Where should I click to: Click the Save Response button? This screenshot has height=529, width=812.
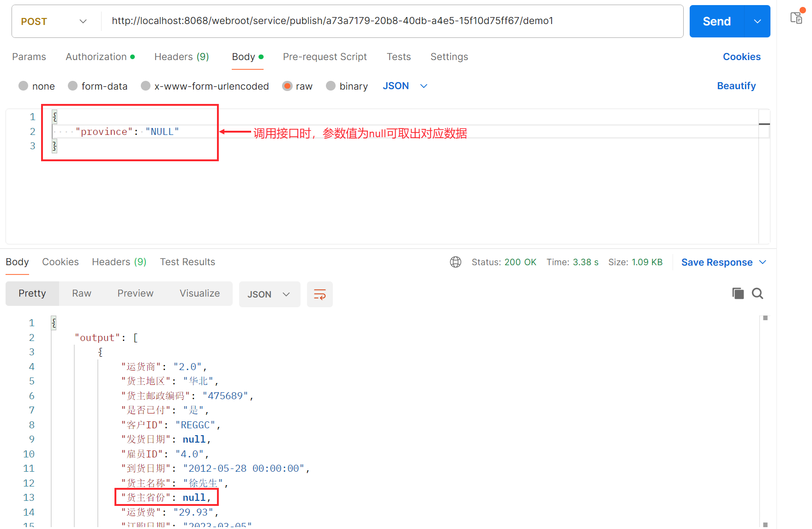[716, 262]
